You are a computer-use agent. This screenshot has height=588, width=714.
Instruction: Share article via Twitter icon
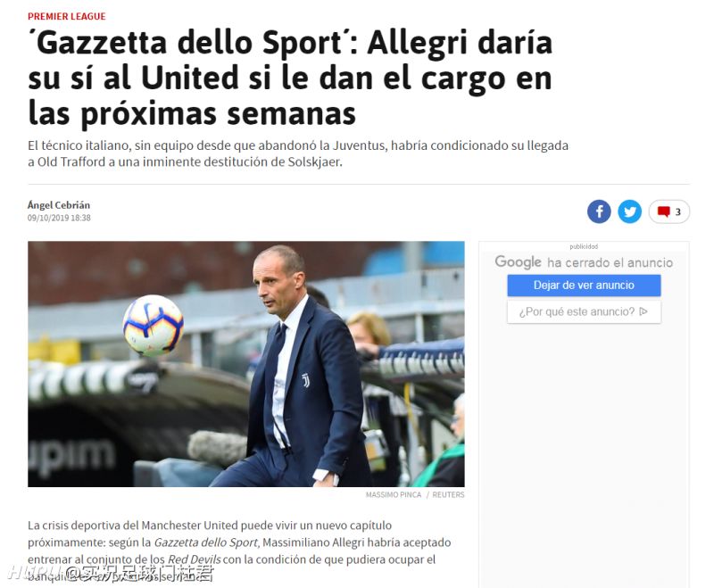(x=630, y=211)
